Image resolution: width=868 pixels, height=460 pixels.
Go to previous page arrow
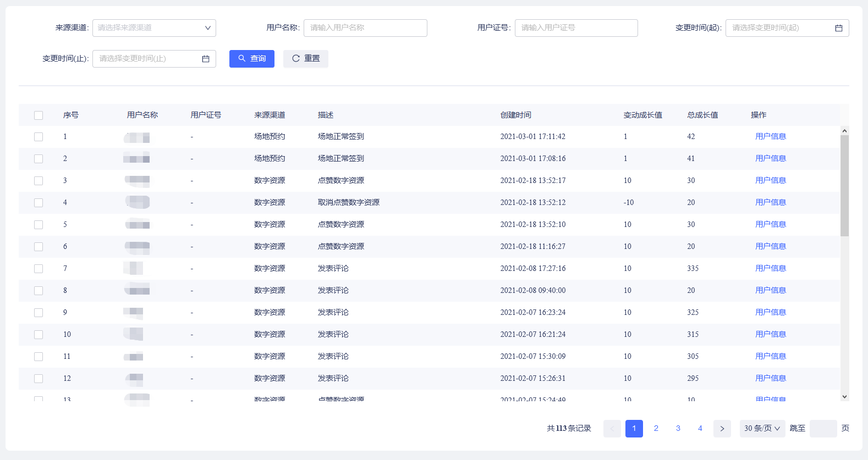612,429
